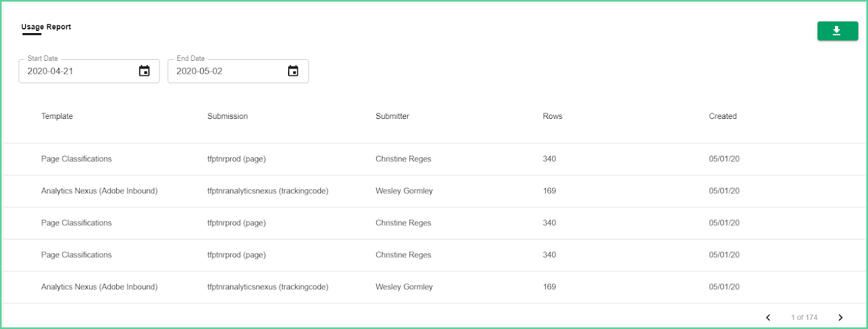This screenshot has width=868, height=329.
Task: Select the Usage Report tab
Action: (46, 27)
